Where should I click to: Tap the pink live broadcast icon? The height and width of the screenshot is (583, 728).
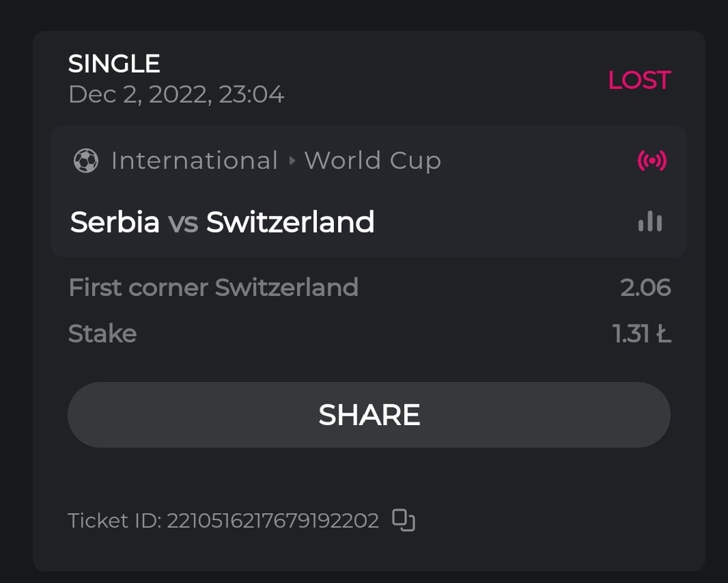tap(652, 161)
